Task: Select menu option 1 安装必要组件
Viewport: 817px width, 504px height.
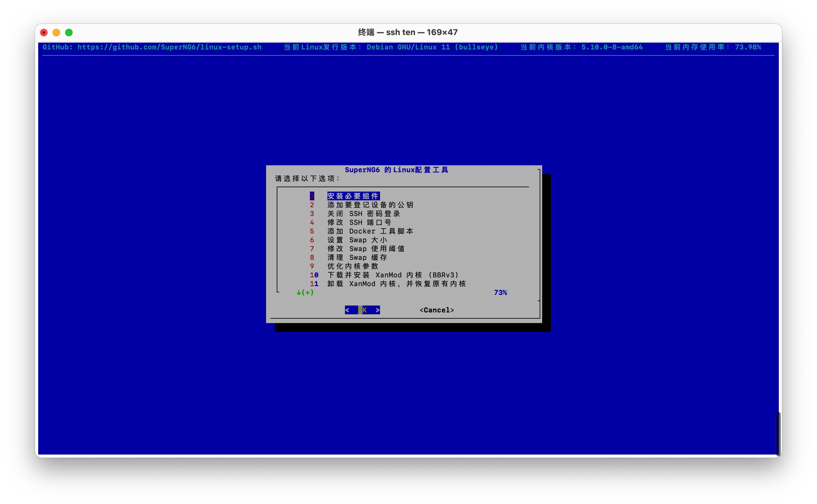Action: coord(345,196)
